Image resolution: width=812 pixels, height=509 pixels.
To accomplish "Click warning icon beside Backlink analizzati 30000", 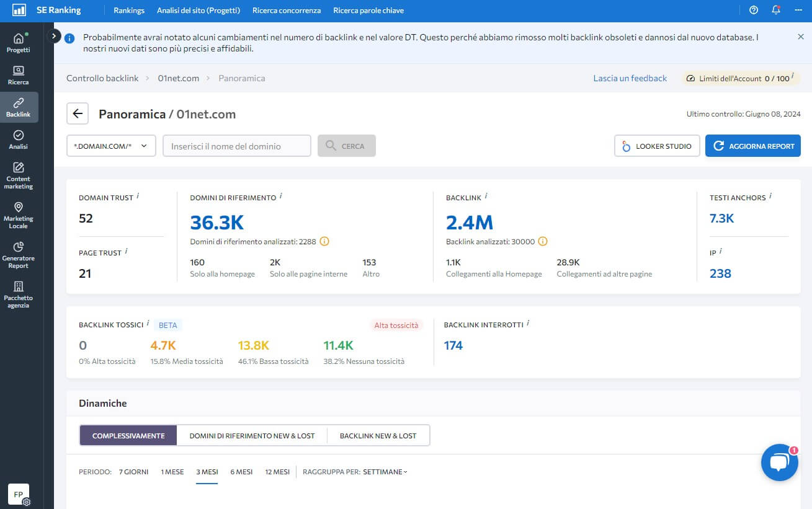I will 543,241.
